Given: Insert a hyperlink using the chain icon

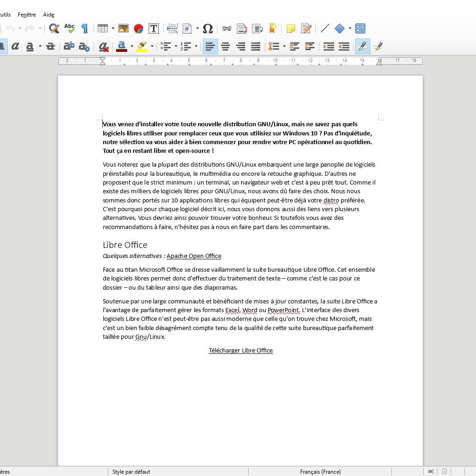Looking at the screenshot, I should coord(226,28).
